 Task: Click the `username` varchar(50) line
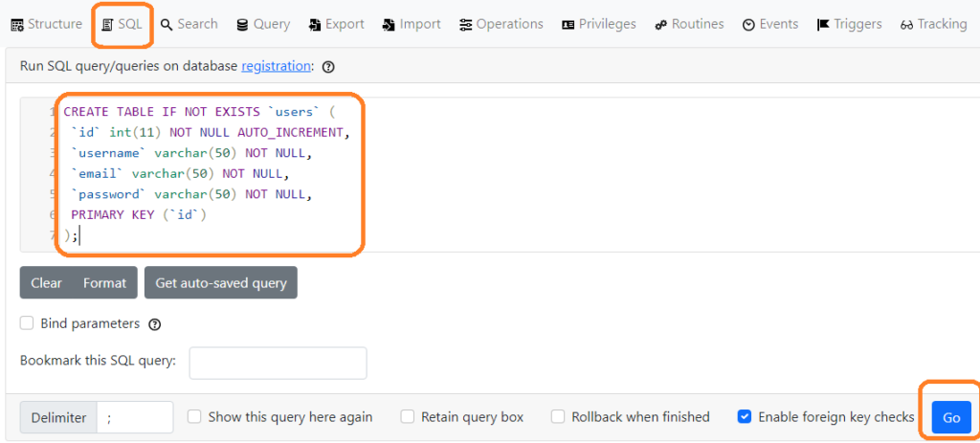[x=191, y=154]
